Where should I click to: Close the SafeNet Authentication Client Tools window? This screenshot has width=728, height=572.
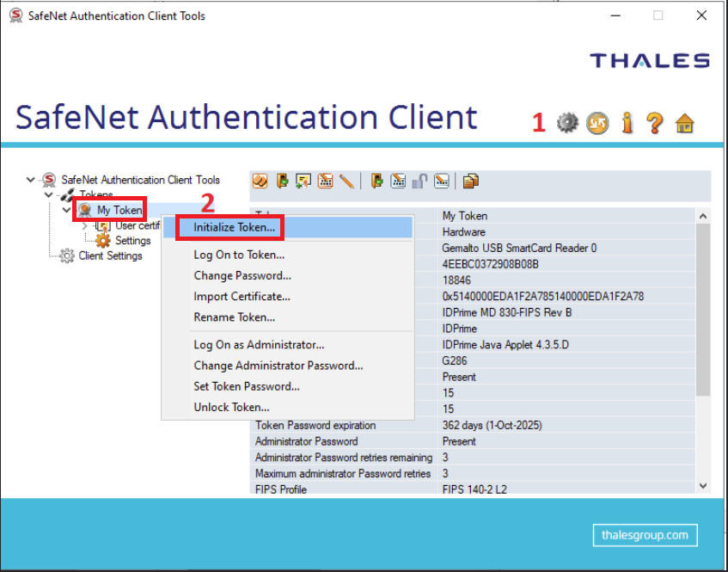[701, 15]
